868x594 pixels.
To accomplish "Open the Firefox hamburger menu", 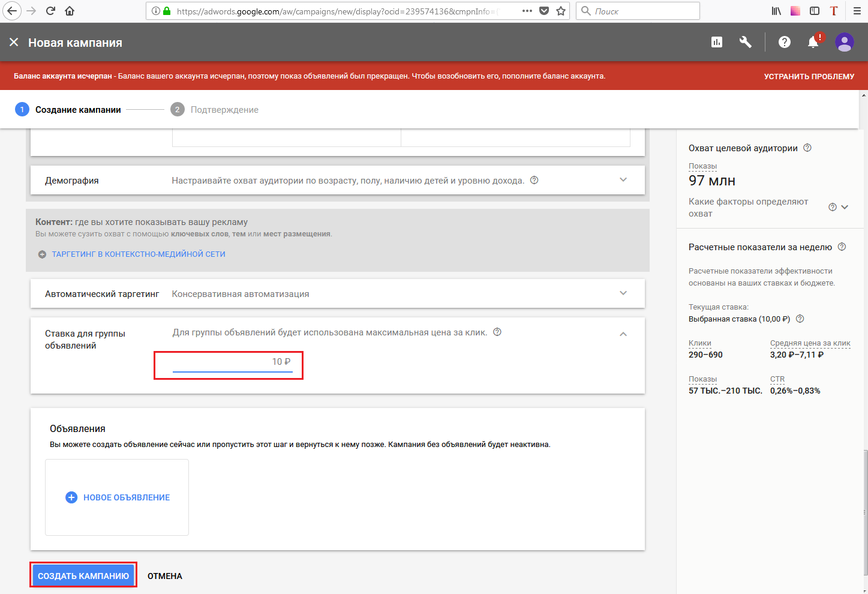I will (857, 11).
